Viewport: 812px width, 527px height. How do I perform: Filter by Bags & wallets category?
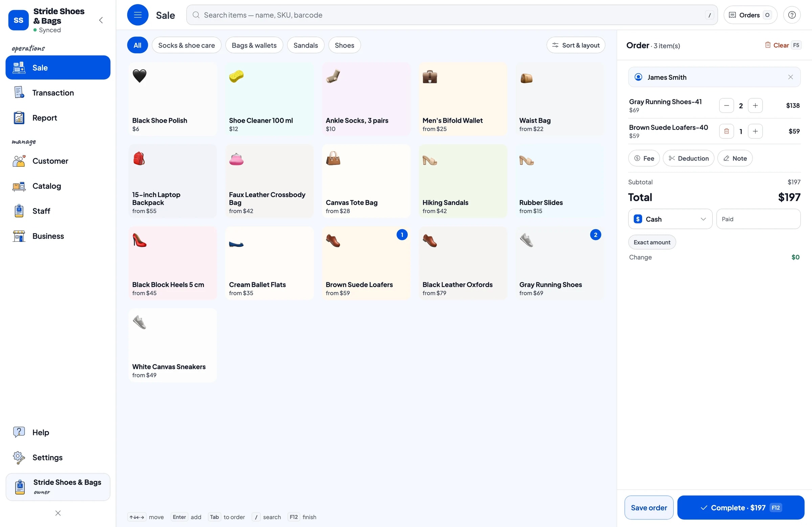[x=254, y=45]
